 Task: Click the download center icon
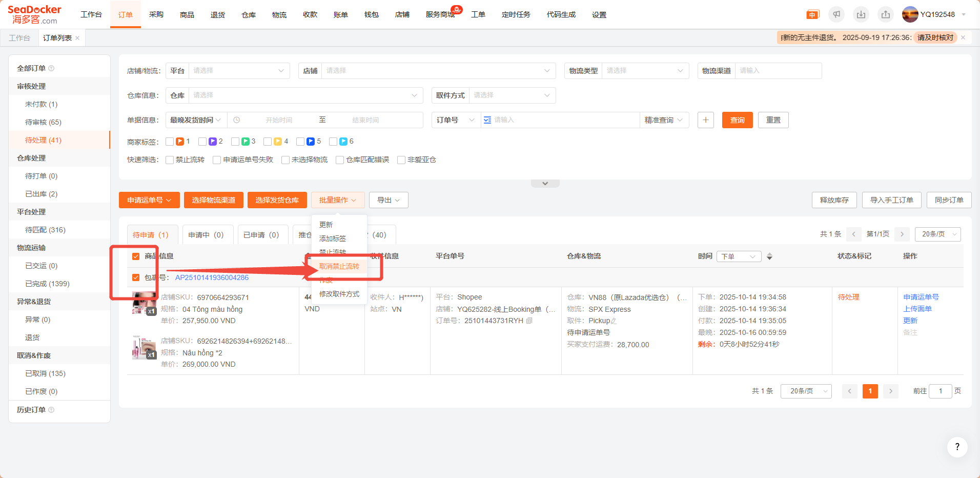(861, 14)
